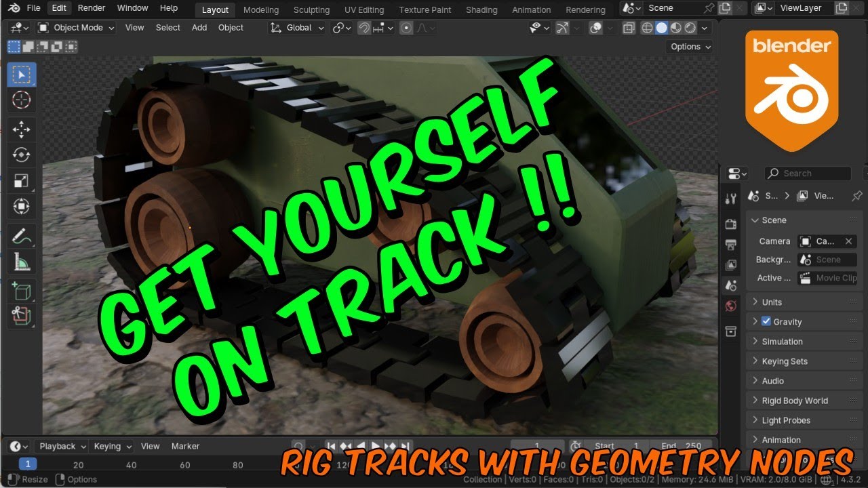Switch to the Modeling workspace tab
Screen dimensions: 868x488
point(261,9)
